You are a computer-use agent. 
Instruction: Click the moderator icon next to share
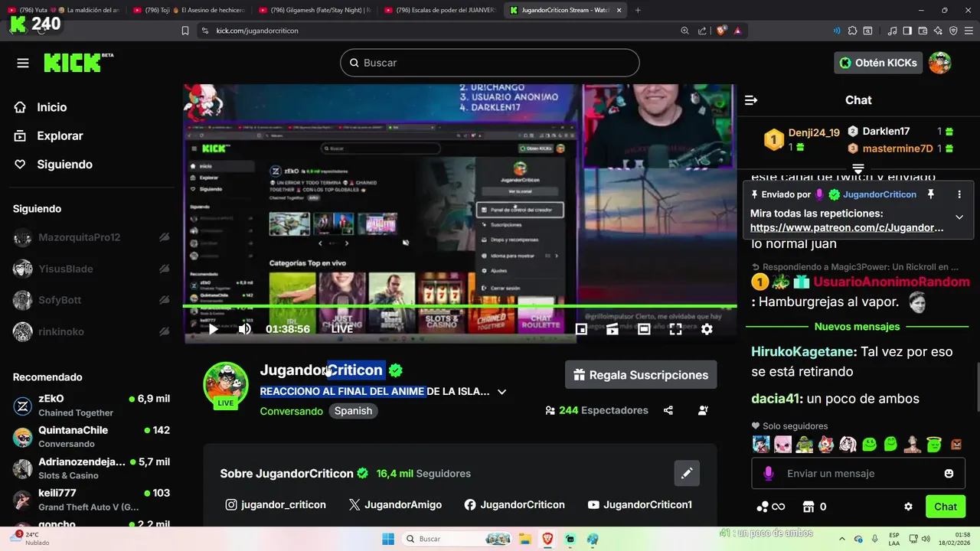[x=703, y=410]
